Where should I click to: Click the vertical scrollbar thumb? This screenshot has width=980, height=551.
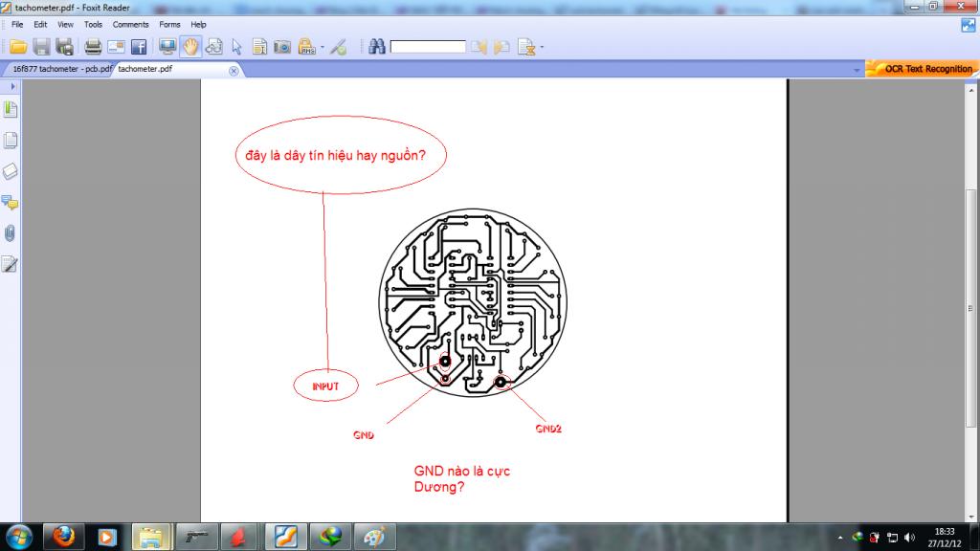pyautogui.click(x=970, y=308)
